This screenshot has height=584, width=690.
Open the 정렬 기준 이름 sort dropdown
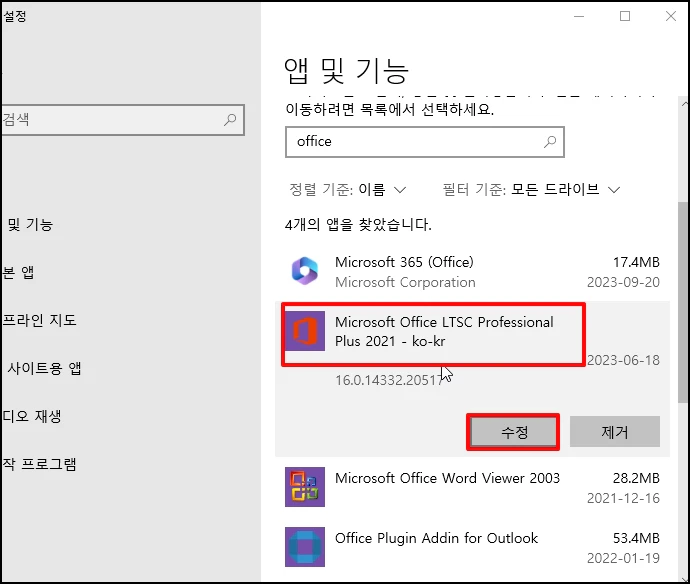[x=348, y=190]
